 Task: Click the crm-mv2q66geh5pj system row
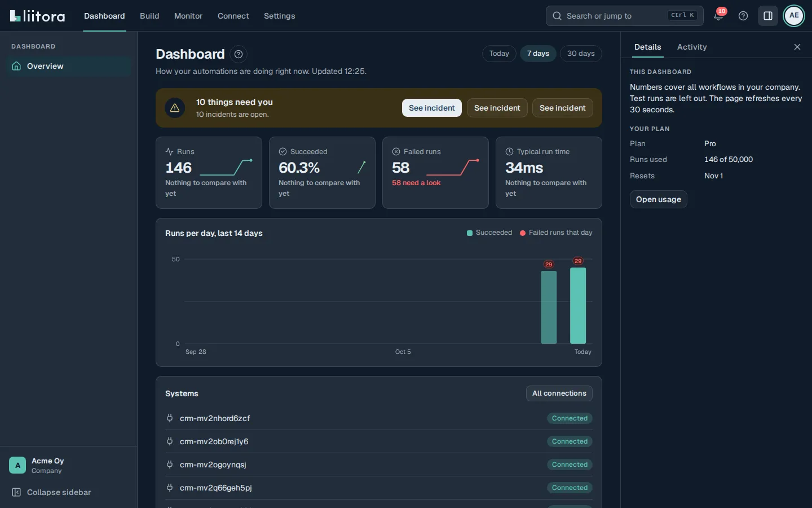point(379,488)
